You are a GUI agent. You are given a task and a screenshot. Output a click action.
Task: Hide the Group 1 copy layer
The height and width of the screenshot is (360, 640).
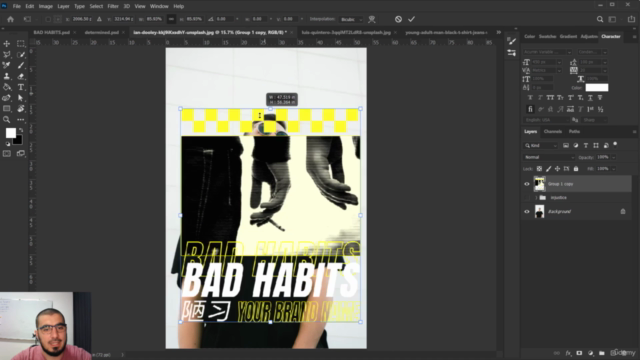(527, 184)
